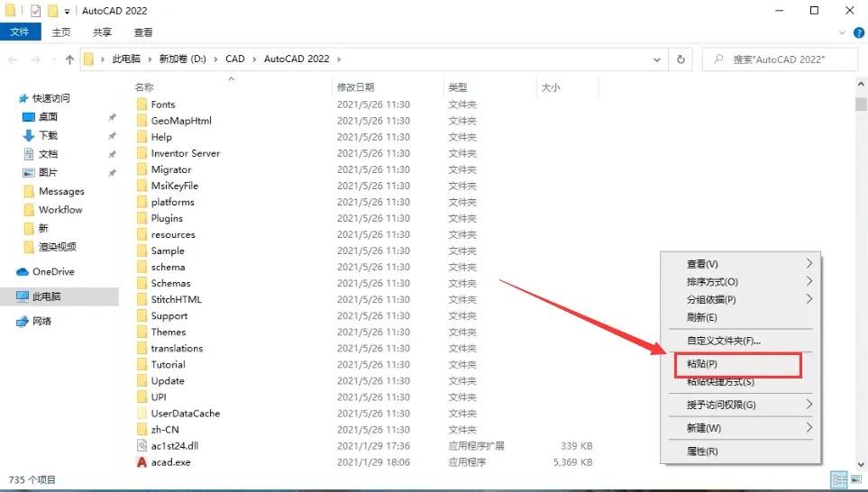Viewport: 868px width, 492px height.
Task: Go up one folder level arrow
Action: [x=69, y=59]
